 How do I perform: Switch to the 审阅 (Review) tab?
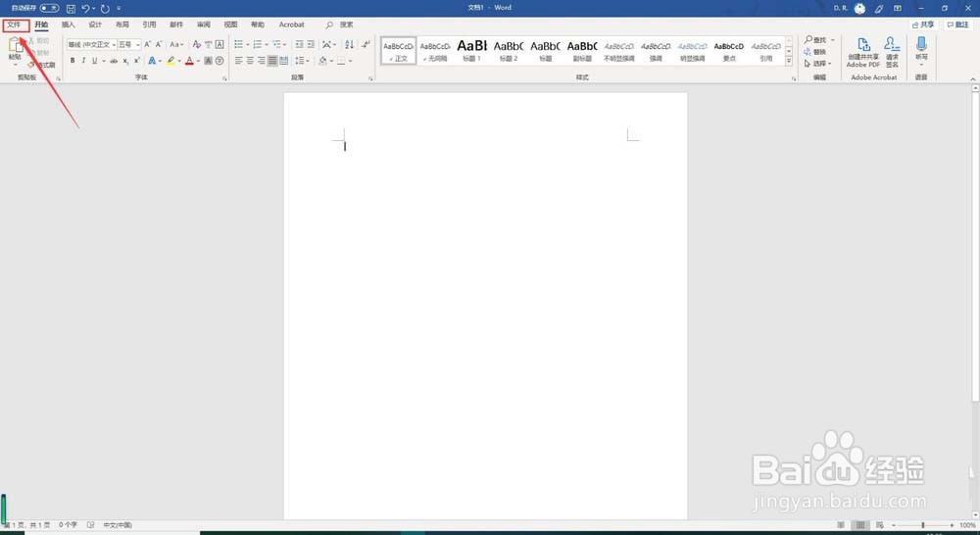203,24
